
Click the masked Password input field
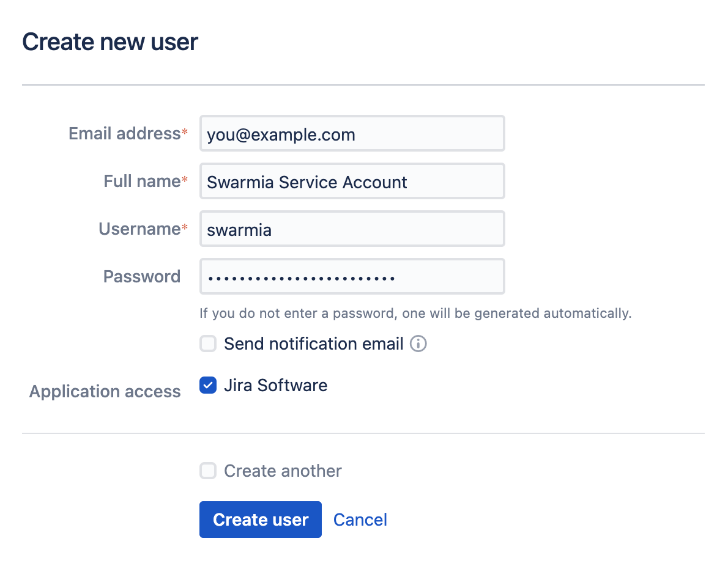click(x=352, y=277)
